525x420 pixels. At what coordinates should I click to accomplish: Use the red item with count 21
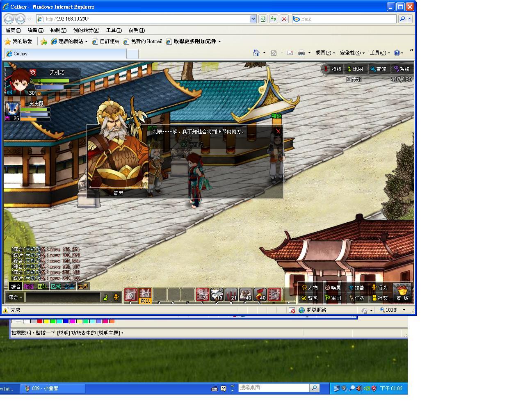pyautogui.click(x=231, y=294)
